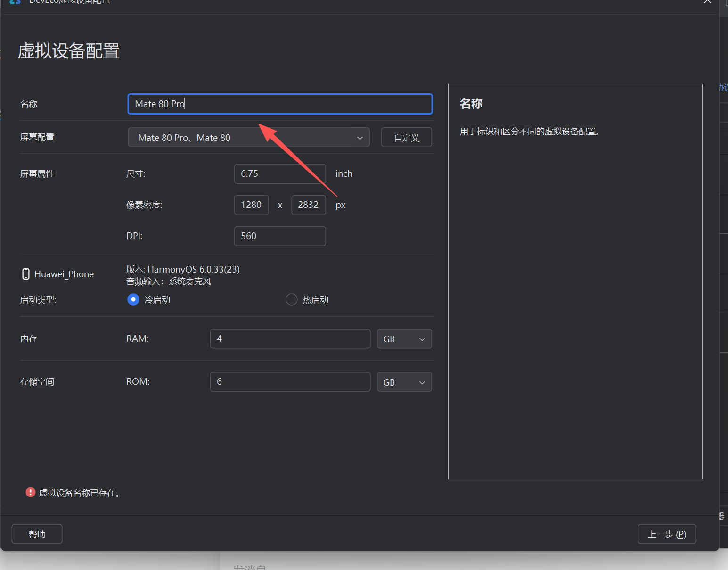728x570 pixels.
Task: Click the 帮助 button
Action: click(x=37, y=534)
